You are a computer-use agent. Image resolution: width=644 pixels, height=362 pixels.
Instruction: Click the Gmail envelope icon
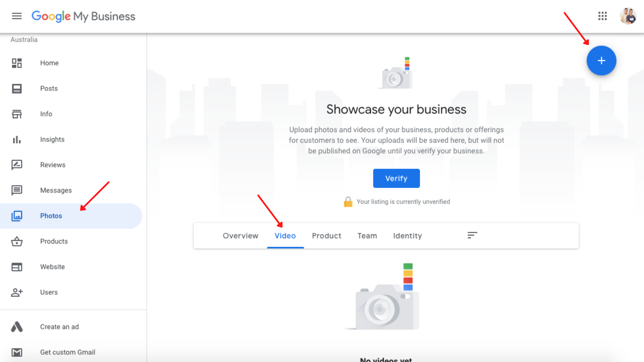tap(17, 352)
